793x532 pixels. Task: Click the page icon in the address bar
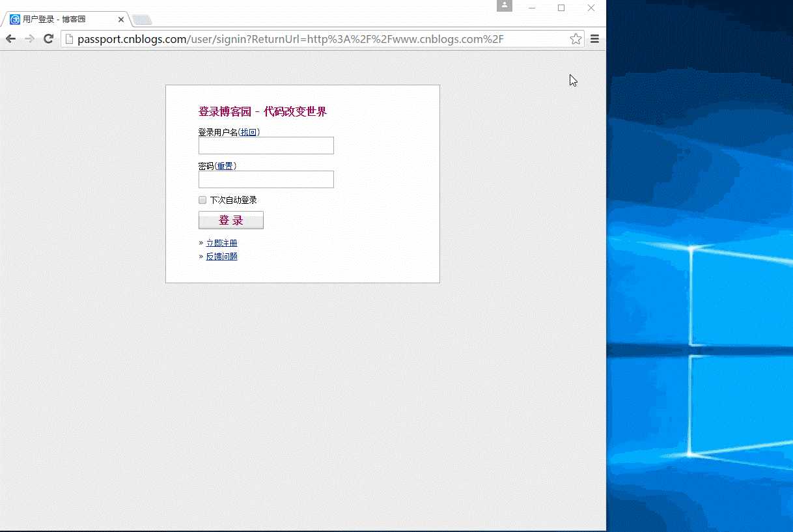click(x=69, y=39)
